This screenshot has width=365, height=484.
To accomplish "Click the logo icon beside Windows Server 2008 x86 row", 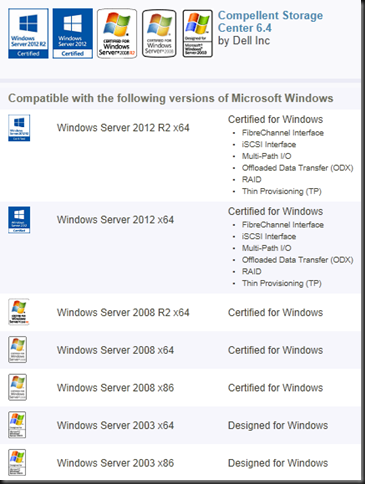I will click(x=17, y=387).
